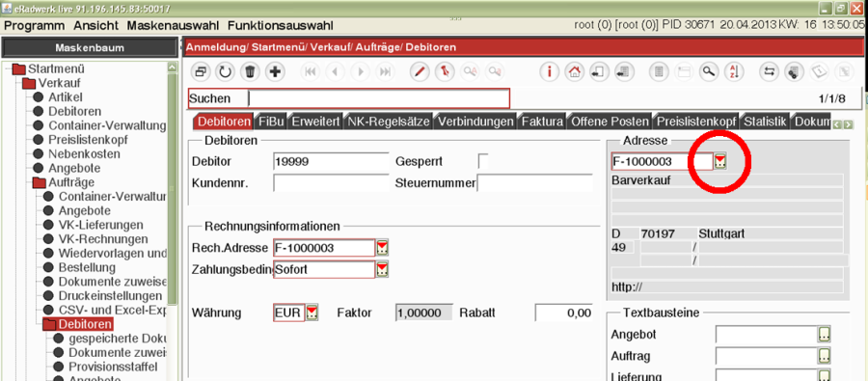The height and width of the screenshot is (381, 868).
Task: Switch to the FiBu tab
Action: pos(271,122)
